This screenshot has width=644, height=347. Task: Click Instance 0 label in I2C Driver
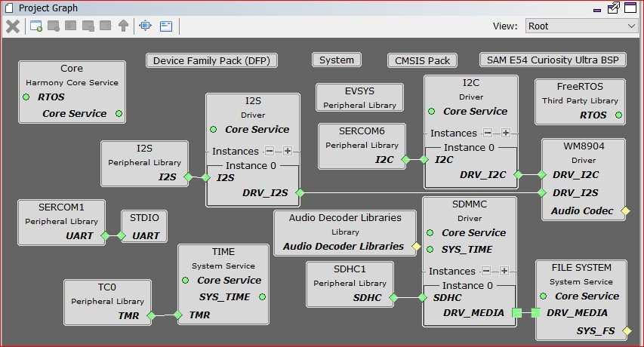469,148
